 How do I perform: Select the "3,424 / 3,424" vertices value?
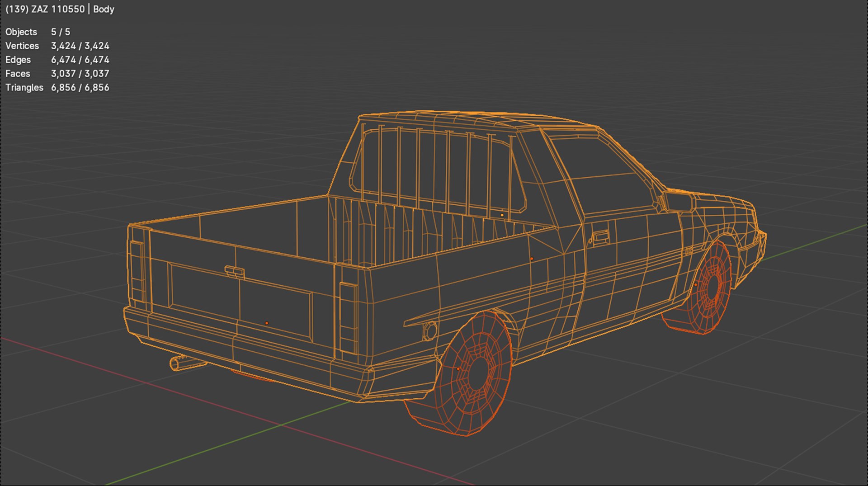click(80, 46)
